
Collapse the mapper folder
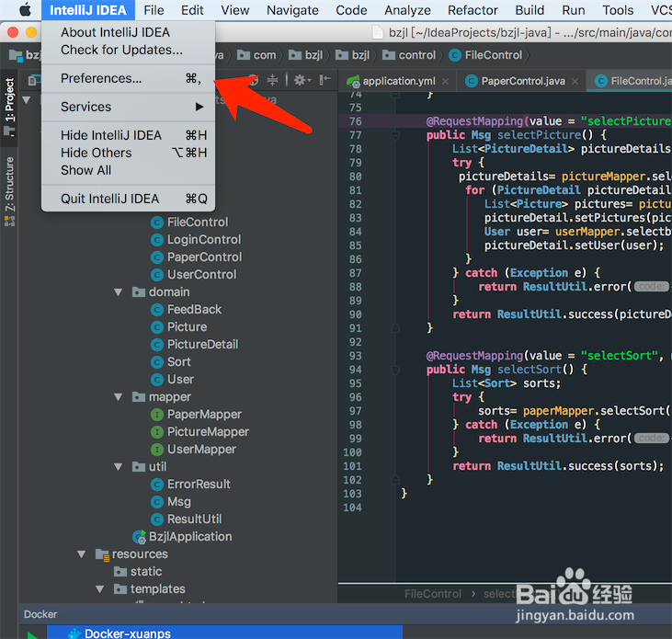119,397
